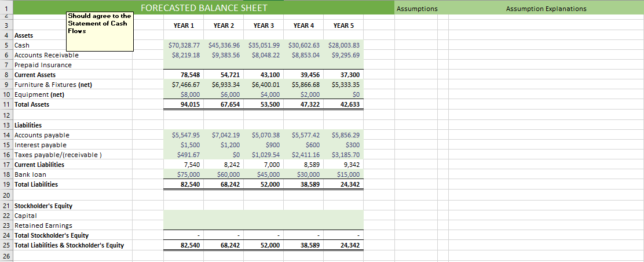Select Total Assets value 94,015
This screenshot has width=644, height=262.
click(x=184, y=104)
